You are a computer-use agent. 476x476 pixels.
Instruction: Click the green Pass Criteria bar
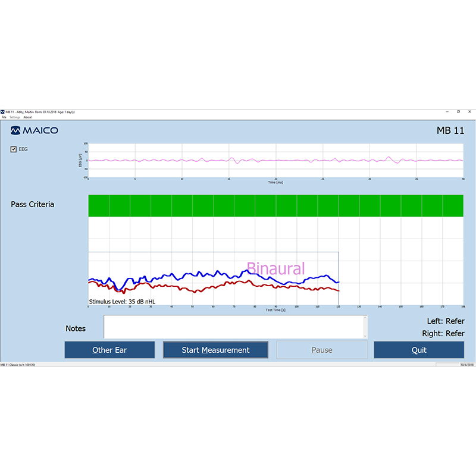click(275, 205)
